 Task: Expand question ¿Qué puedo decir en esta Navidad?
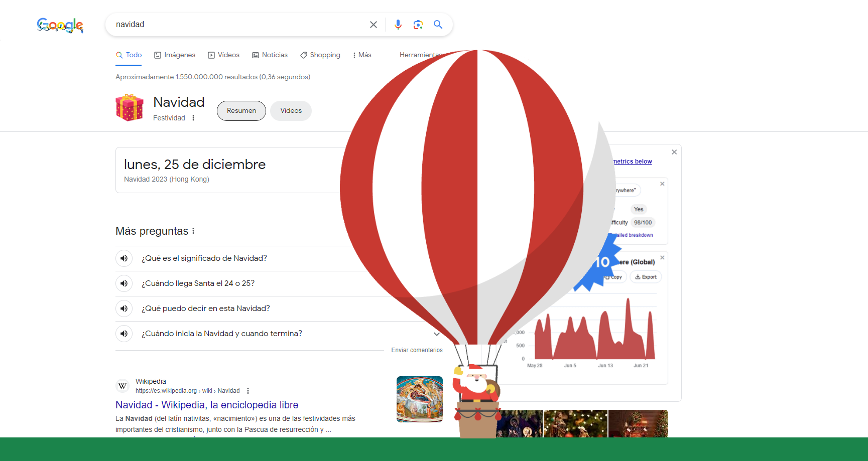point(206,309)
